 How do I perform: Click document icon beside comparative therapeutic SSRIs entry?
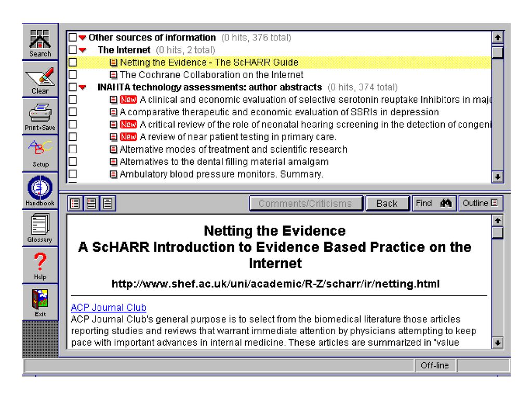pyautogui.click(x=114, y=112)
